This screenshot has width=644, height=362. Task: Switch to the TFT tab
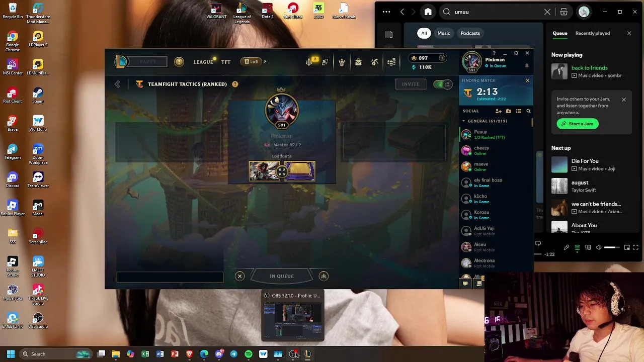[226, 62]
